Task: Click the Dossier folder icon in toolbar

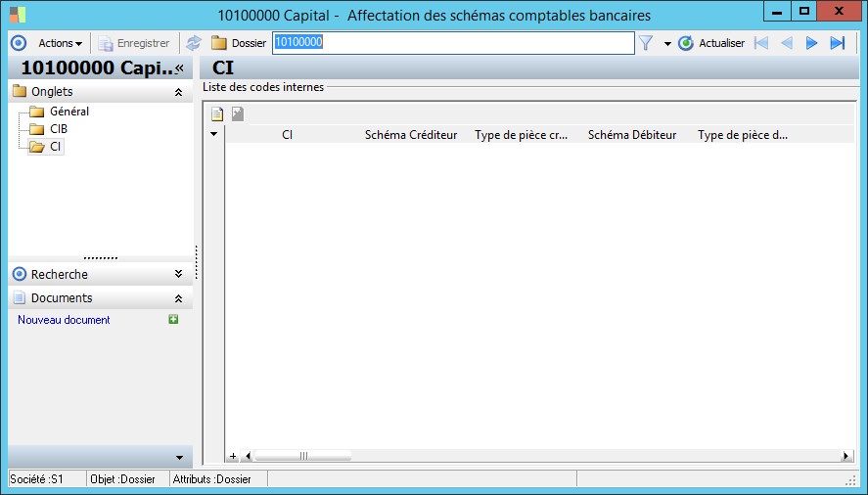Action: pyautogui.click(x=219, y=43)
